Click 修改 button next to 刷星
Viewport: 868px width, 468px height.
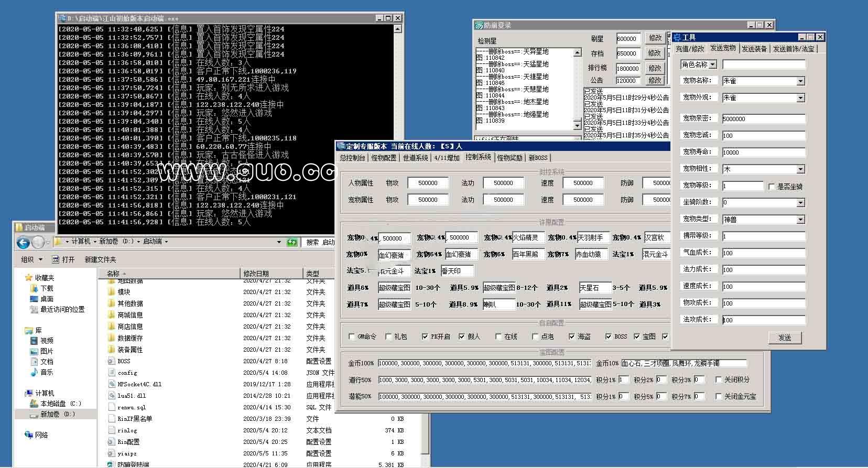(x=655, y=38)
